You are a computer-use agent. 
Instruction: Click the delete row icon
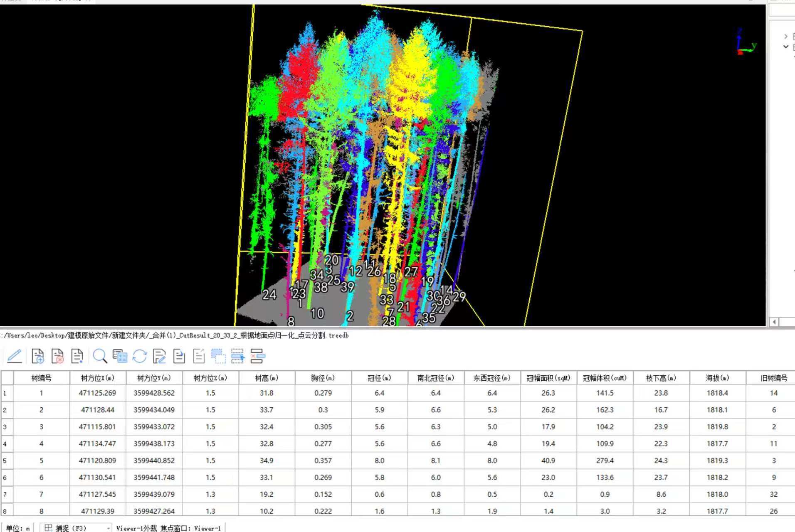258,356
